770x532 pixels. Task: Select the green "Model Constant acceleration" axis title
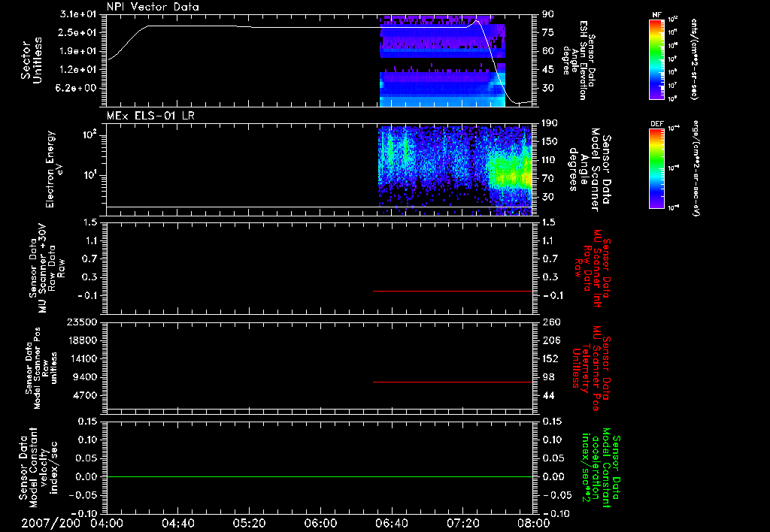coord(601,467)
